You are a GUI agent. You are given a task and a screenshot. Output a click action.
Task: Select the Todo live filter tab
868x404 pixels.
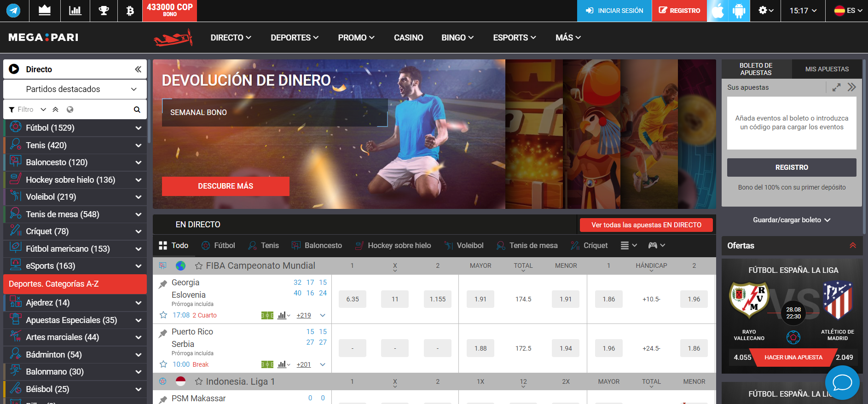pos(174,246)
